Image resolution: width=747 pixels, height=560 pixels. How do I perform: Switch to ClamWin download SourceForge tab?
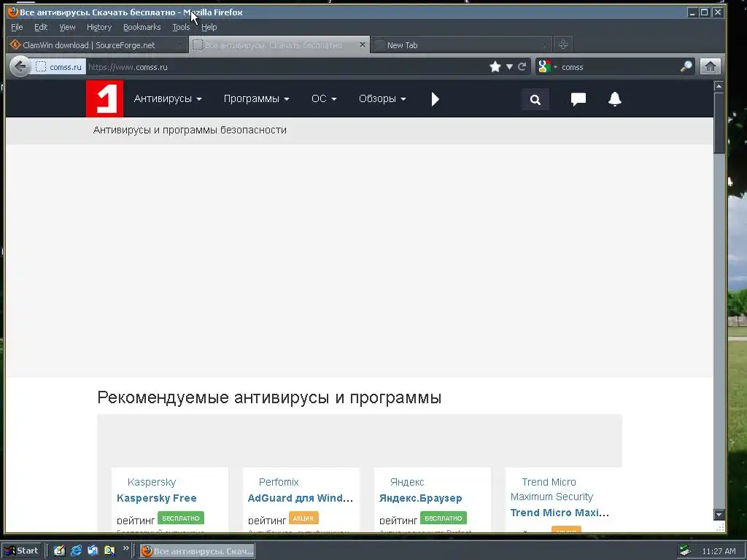point(97,44)
